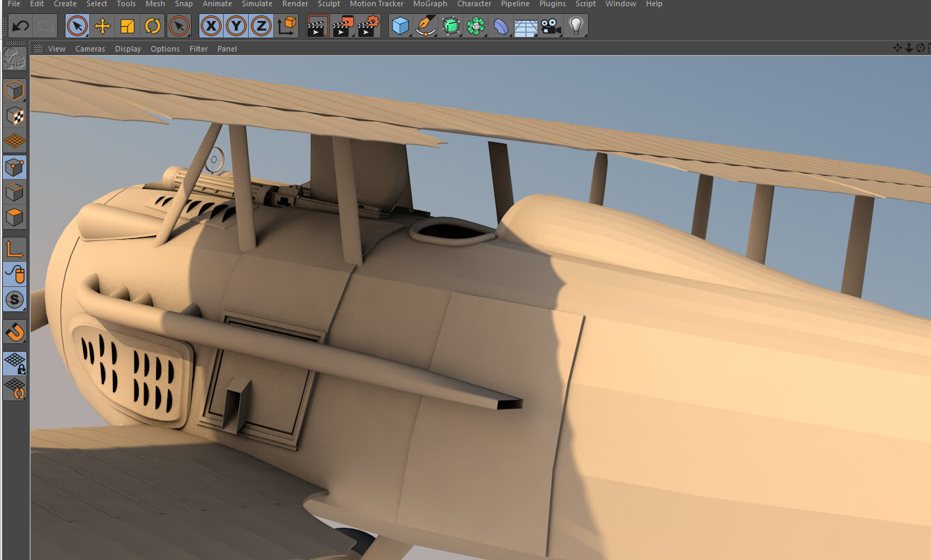Select the Rotate tool
The height and width of the screenshot is (560, 931).
[x=153, y=26]
